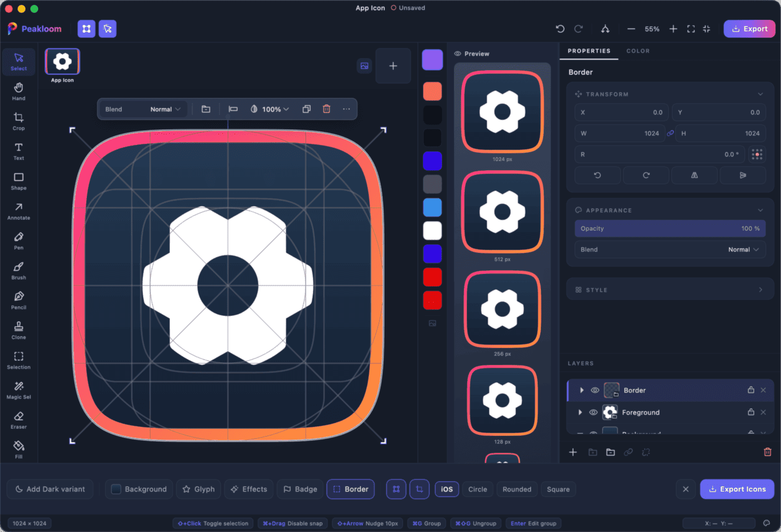This screenshot has width=781, height=532.
Task: Click the red trash icon in Layers panel
Action: pyautogui.click(x=768, y=452)
